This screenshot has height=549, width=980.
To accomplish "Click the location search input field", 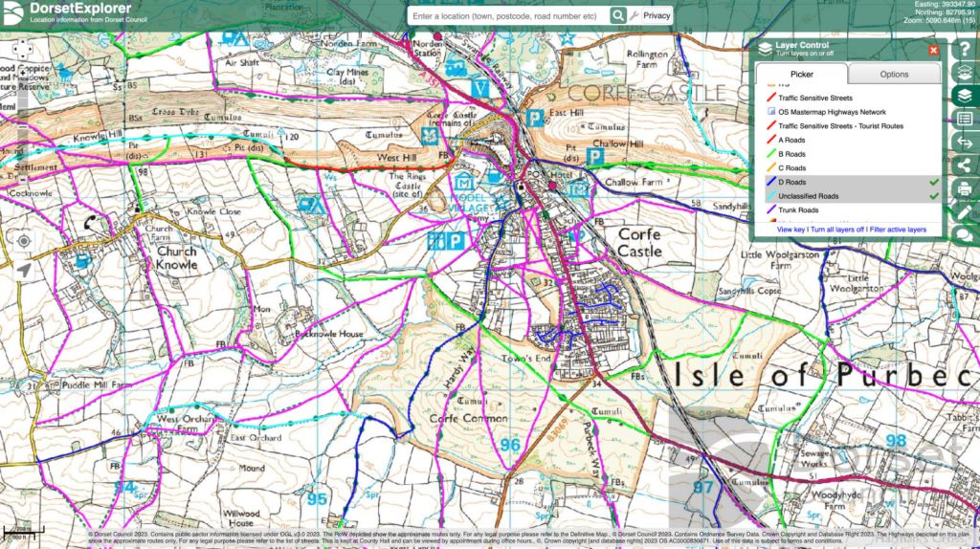I will click(507, 16).
